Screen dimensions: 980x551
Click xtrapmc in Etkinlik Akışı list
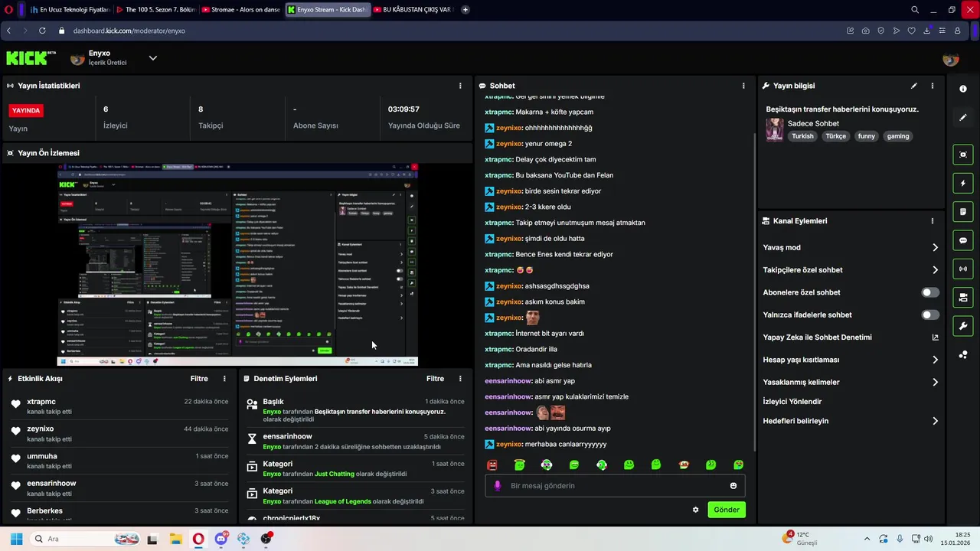[x=41, y=402]
